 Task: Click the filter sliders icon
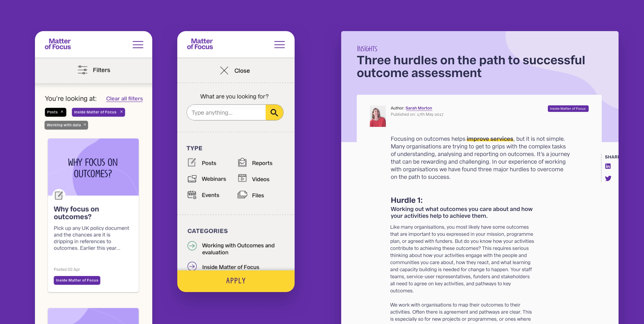coord(83,70)
